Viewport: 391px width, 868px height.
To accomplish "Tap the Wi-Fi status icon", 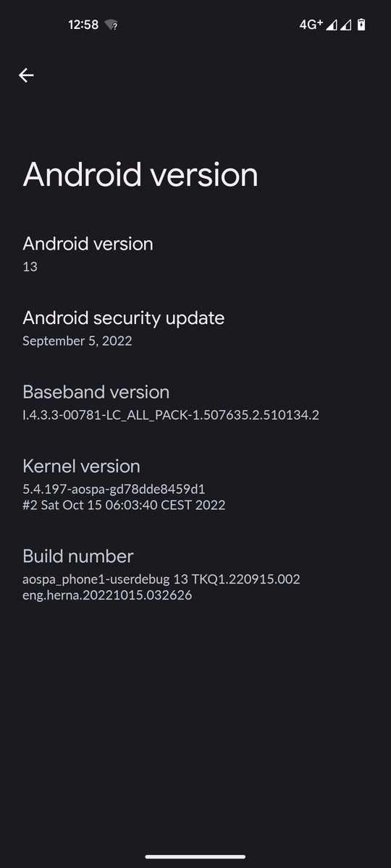I will (x=111, y=25).
